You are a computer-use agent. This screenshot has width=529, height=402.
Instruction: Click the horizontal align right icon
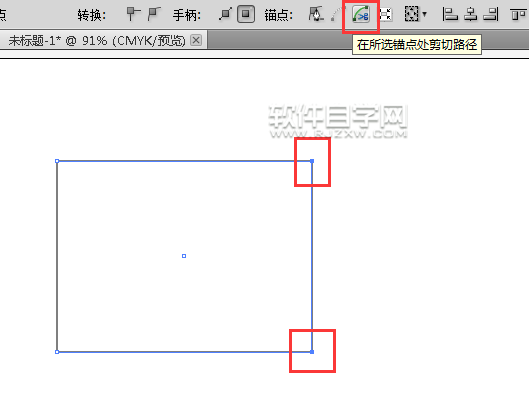[491, 15]
